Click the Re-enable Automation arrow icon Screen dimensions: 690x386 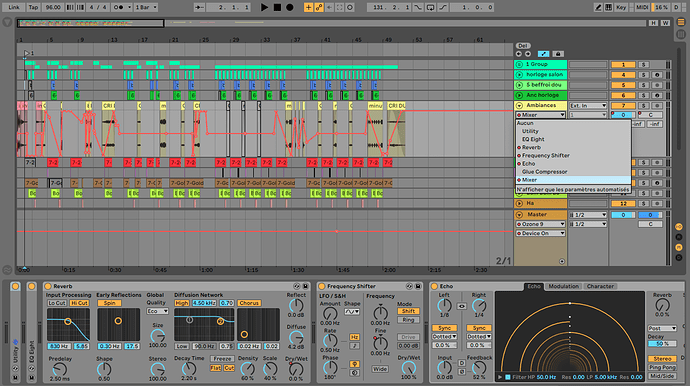tap(329, 7)
